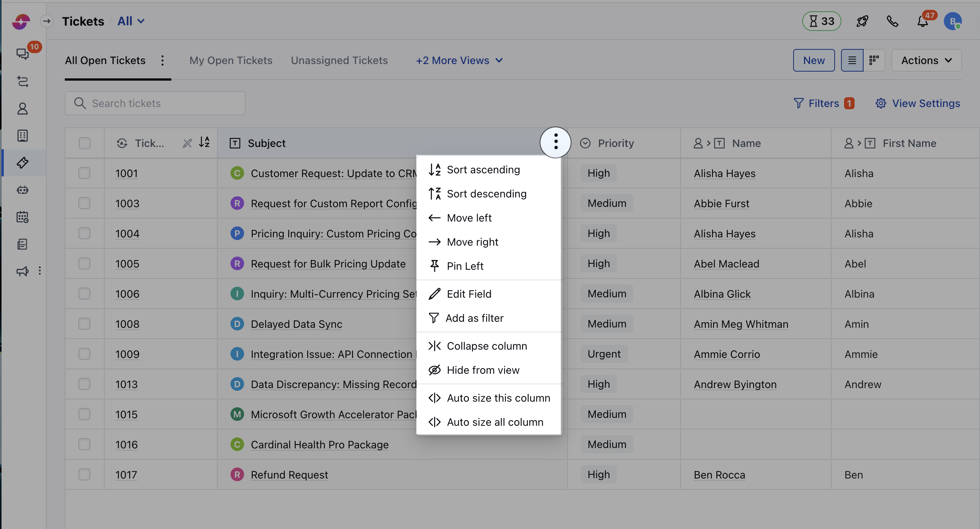Open the companies building icon in sidebar
The height and width of the screenshot is (529, 980).
click(x=23, y=136)
